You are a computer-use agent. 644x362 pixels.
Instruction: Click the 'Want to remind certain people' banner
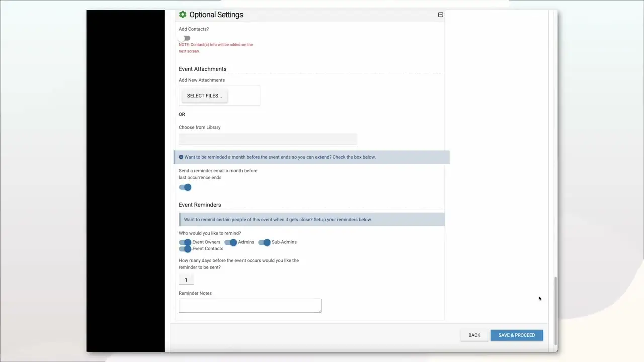311,220
